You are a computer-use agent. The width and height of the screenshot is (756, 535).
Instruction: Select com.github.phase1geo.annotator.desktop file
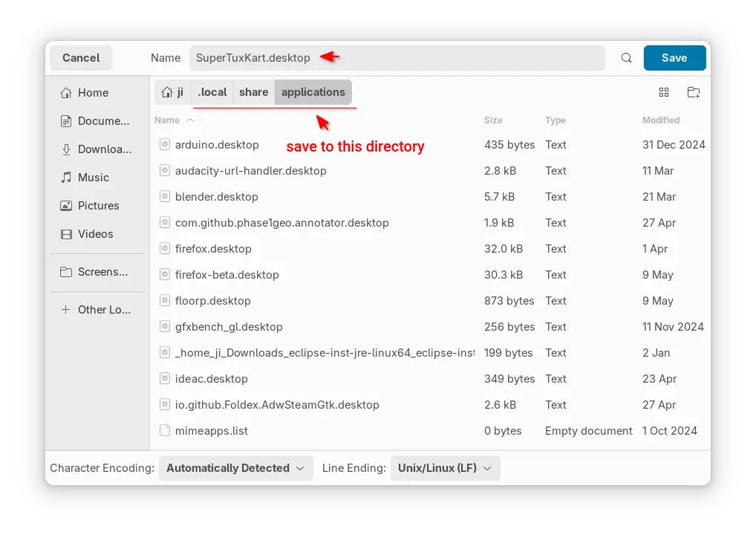[430, 223]
